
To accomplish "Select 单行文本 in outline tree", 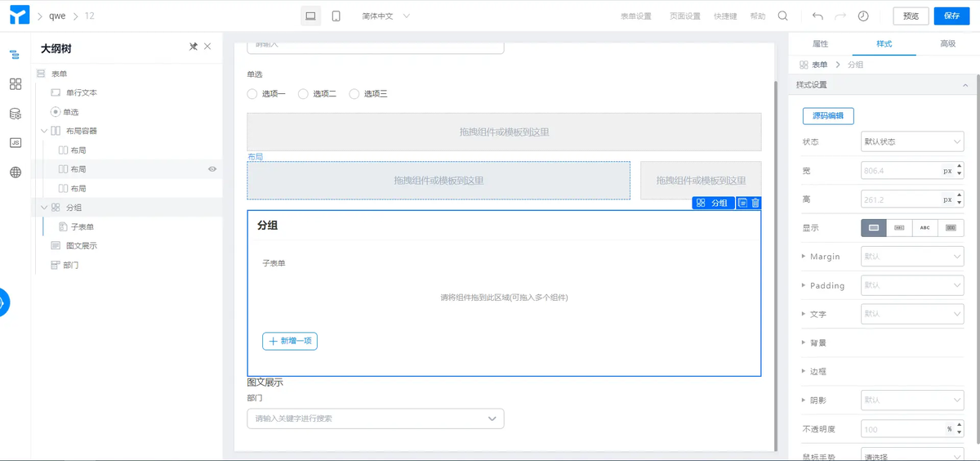I will 82,92.
